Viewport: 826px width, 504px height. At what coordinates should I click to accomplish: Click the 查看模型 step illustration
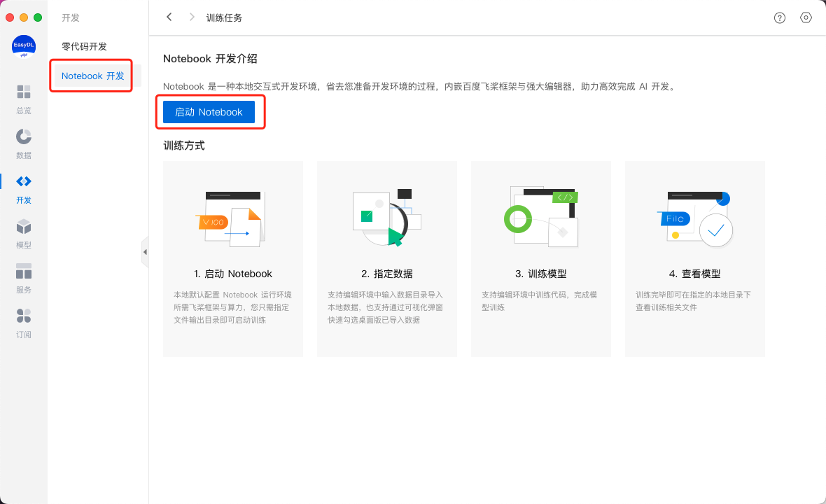coord(695,219)
